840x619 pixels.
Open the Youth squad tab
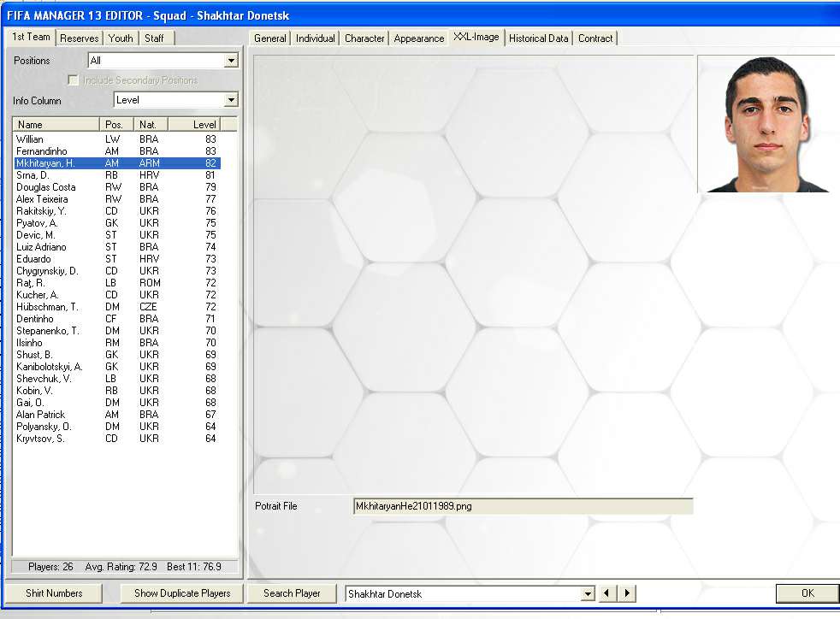121,38
